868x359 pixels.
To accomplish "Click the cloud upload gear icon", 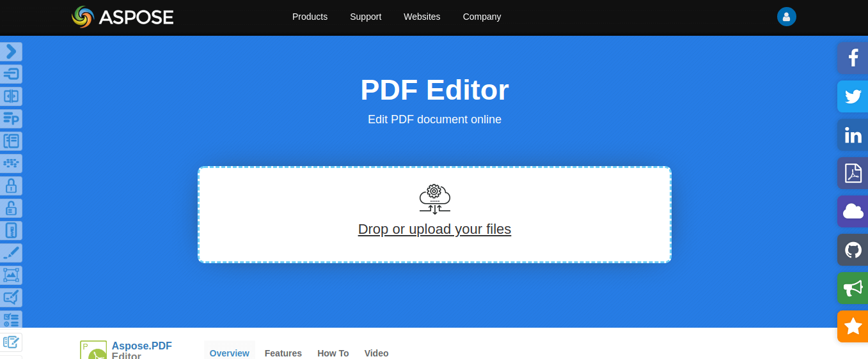I will tap(434, 199).
